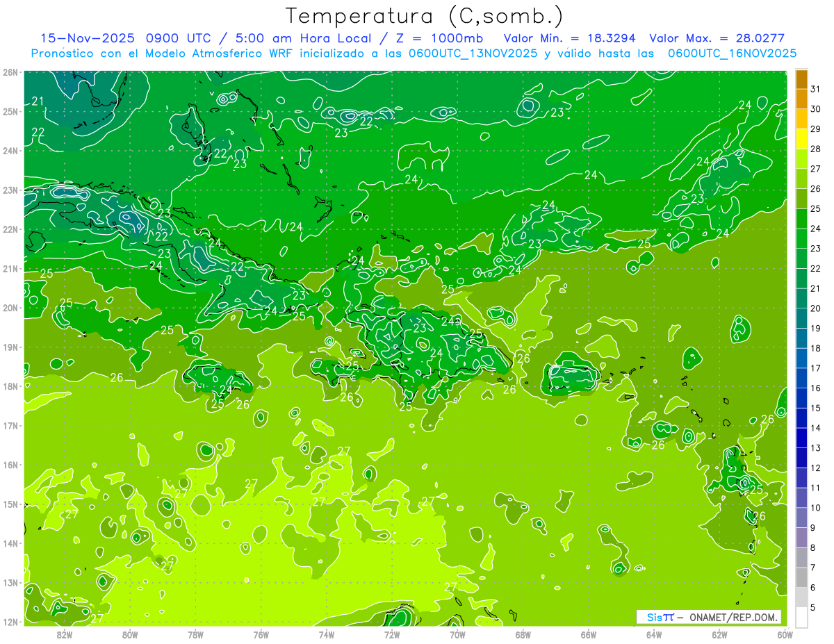Click the color scale label 11

tap(816, 488)
